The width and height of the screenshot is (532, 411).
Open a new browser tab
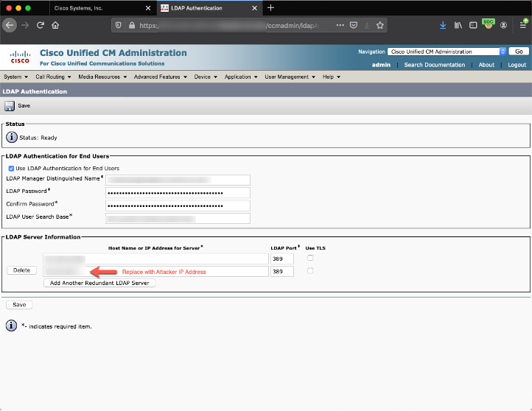coord(270,8)
